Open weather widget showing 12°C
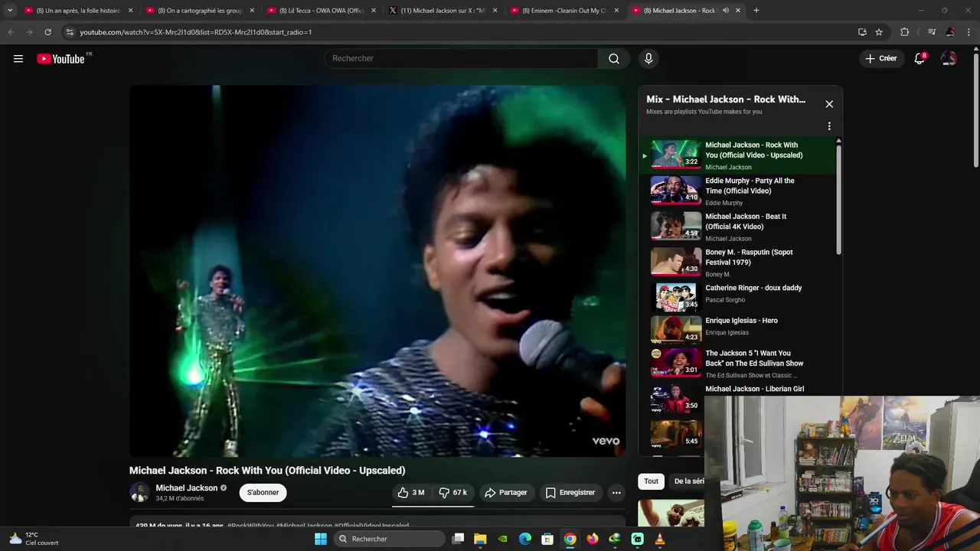The width and height of the screenshot is (980, 551). pyautogui.click(x=34, y=539)
